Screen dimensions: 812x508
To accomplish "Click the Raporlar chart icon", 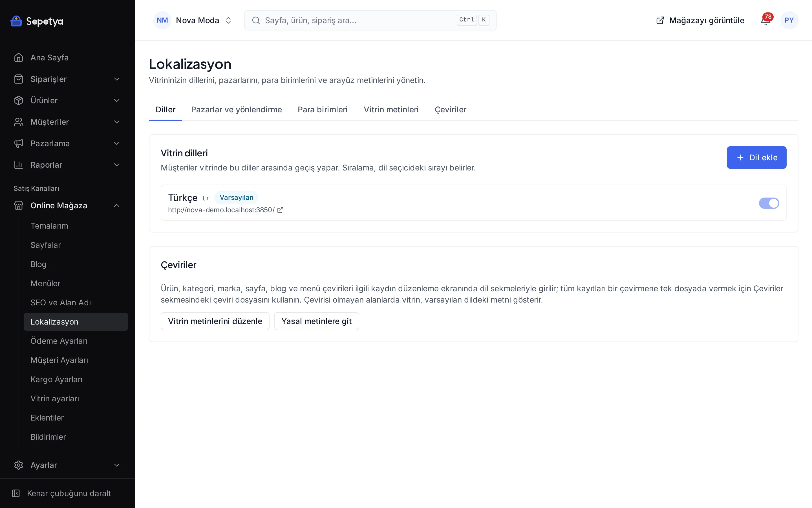I will point(18,165).
